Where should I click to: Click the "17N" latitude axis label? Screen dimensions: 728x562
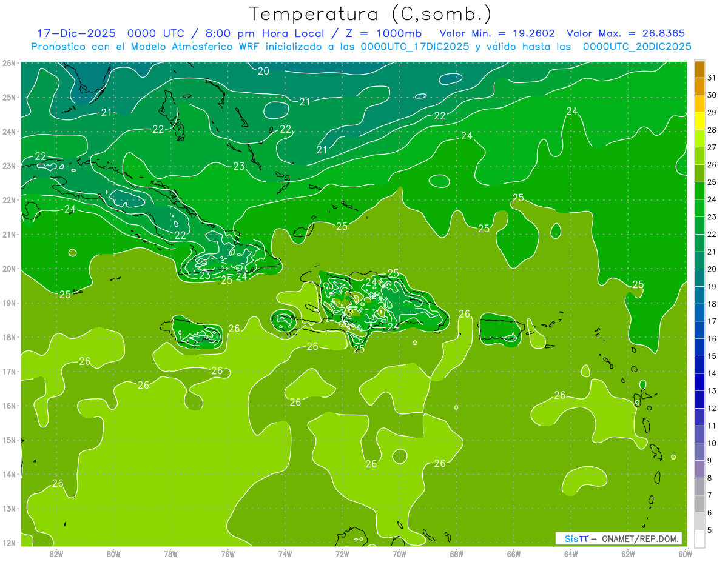click(x=9, y=371)
